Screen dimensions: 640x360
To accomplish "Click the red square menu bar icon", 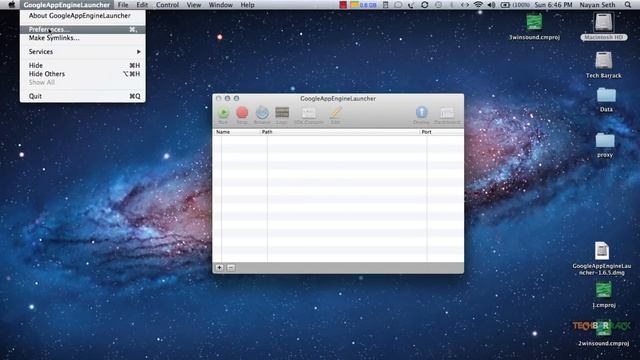I will (343, 5).
